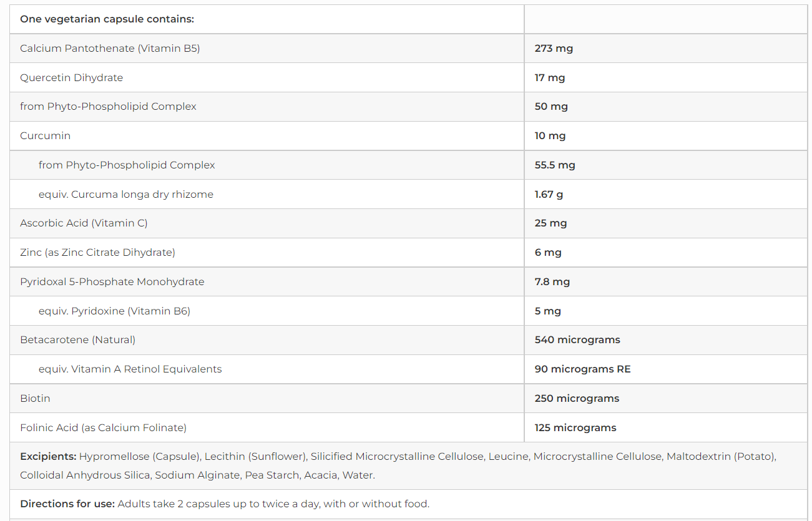The width and height of the screenshot is (812, 521).
Task: Click equiv. Pyridoxine (Vitamin B6) entry
Action: pos(114,311)
